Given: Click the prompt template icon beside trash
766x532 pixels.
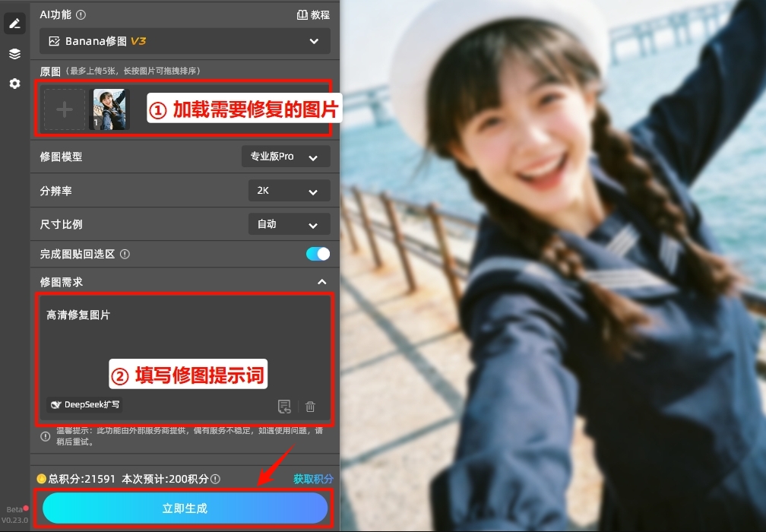Looking at the screenshot, I should 284,407.
